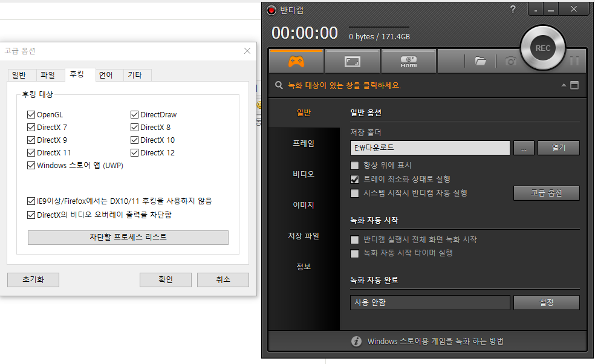Toggle the DirectX 9 checkbox
The width and height of the screenshot is (595, 364).
(31, 140)
